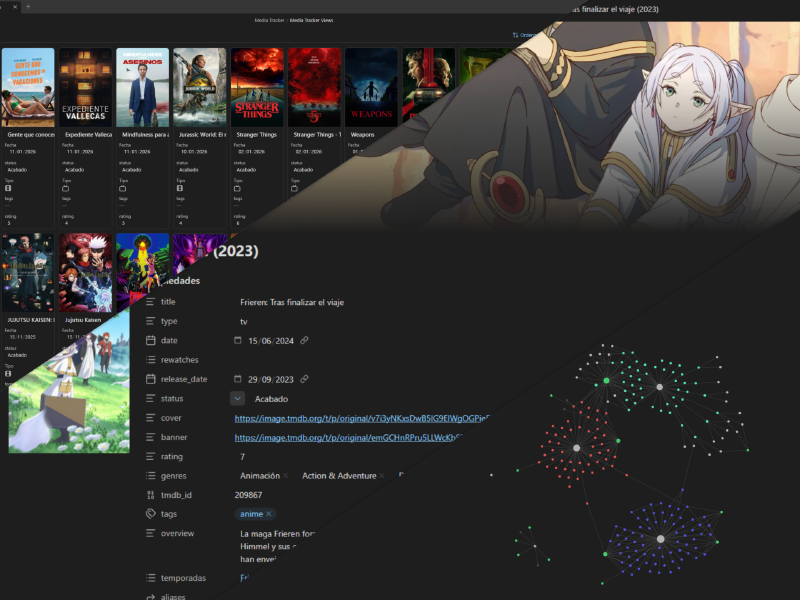Select the Media Tracker Views breadcrumb item

pos(313,19)
